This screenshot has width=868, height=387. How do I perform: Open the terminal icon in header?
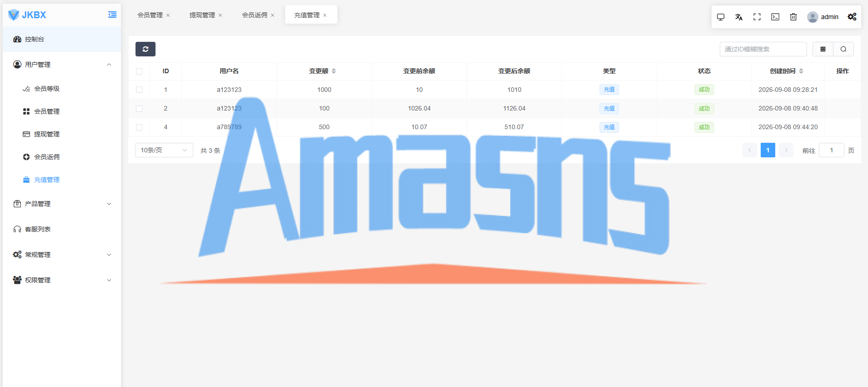(x=775, y=17)
